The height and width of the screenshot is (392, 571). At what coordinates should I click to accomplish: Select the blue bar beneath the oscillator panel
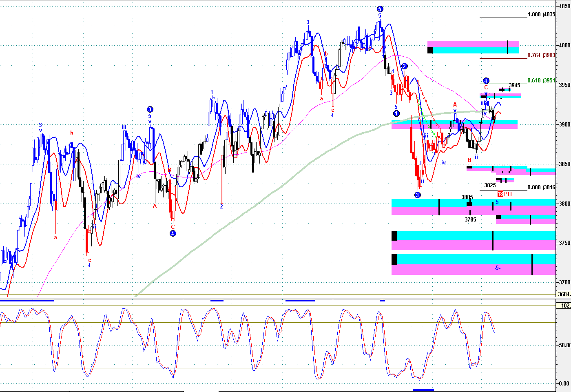tap(423, 390)
